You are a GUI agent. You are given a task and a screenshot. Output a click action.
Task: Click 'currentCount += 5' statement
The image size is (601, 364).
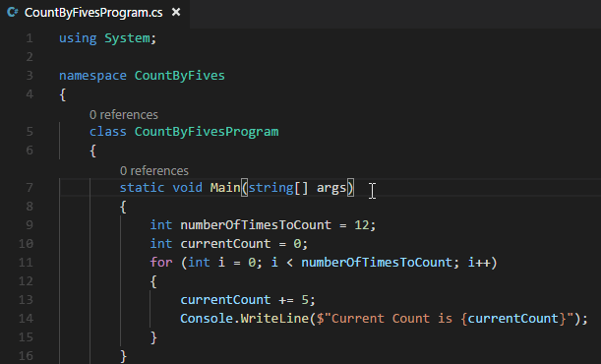tap(244, 300)
